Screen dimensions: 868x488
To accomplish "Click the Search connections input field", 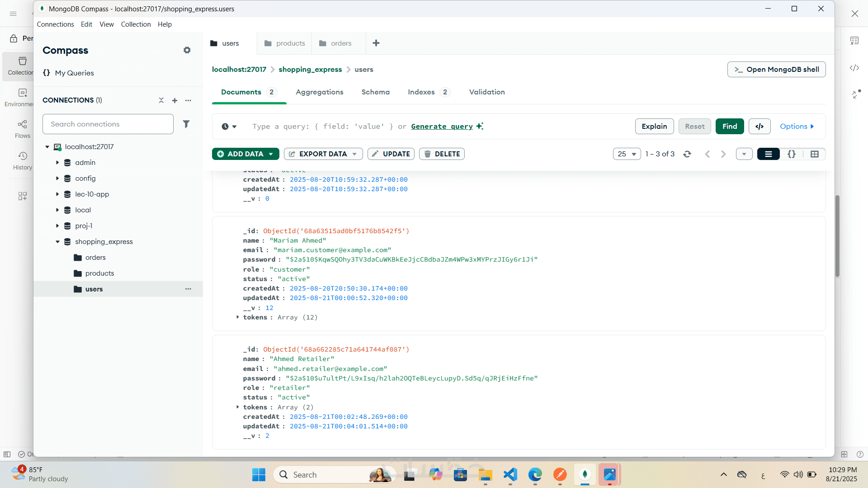I will (108, 124).
